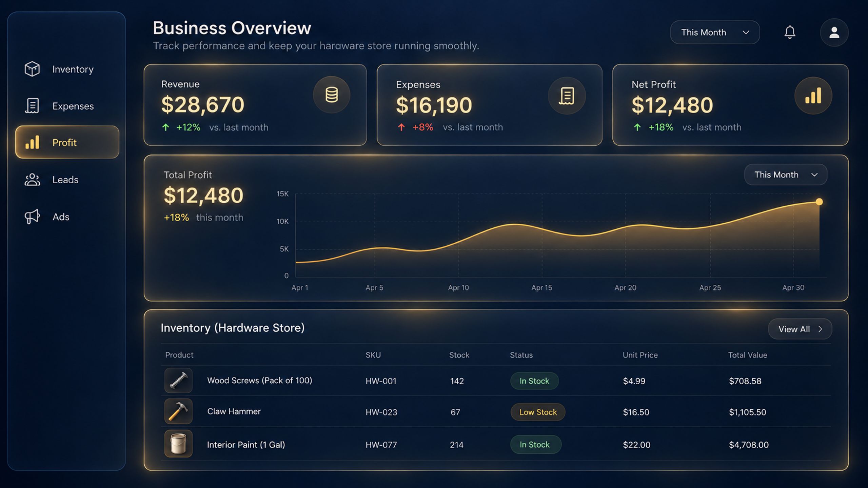Click the Status column header

tap(521, 355)
